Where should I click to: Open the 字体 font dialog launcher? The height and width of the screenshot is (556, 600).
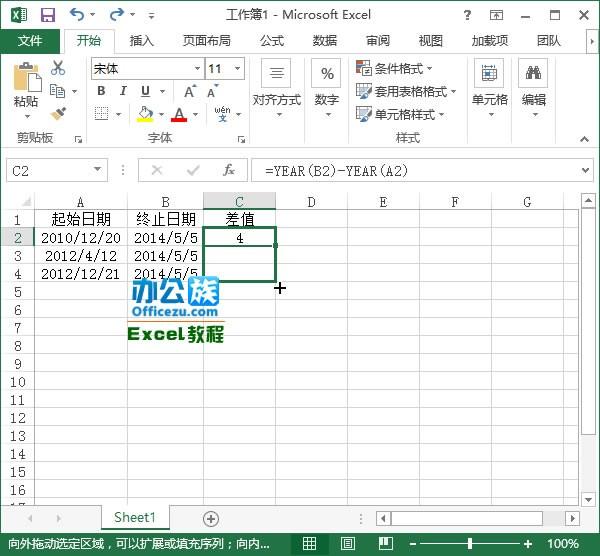point(241,140)
